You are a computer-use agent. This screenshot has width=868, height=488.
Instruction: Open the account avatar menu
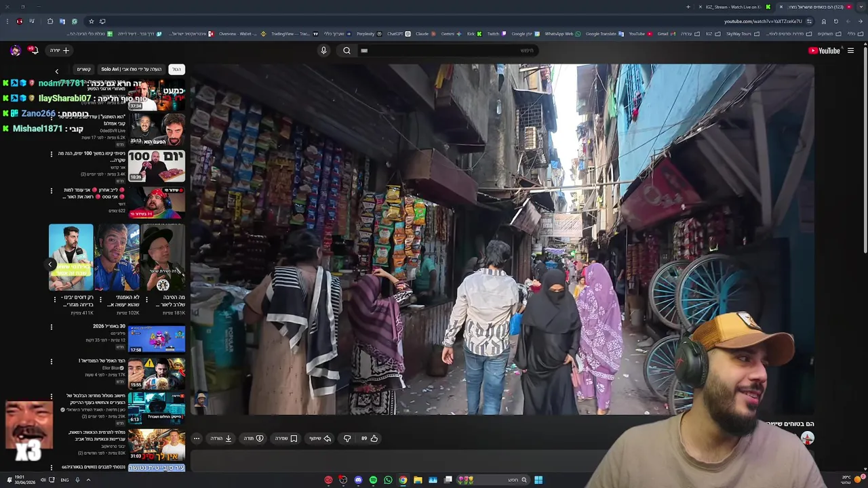coord(15,50)
